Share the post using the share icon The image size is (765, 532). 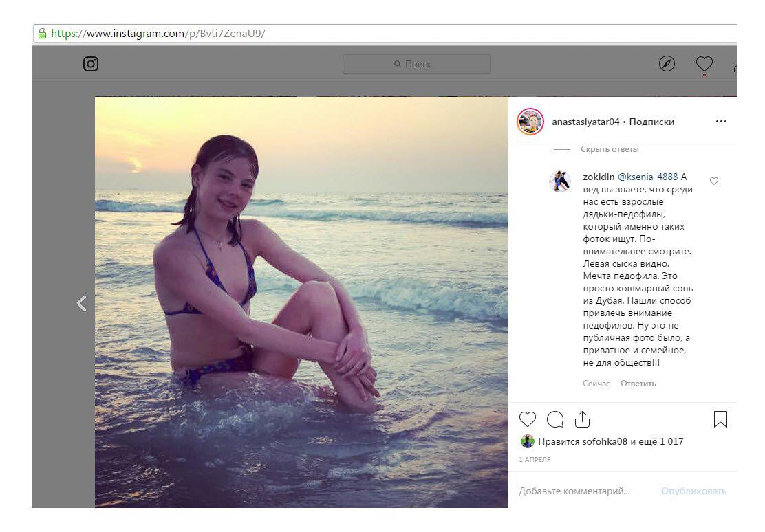point(583,419)
